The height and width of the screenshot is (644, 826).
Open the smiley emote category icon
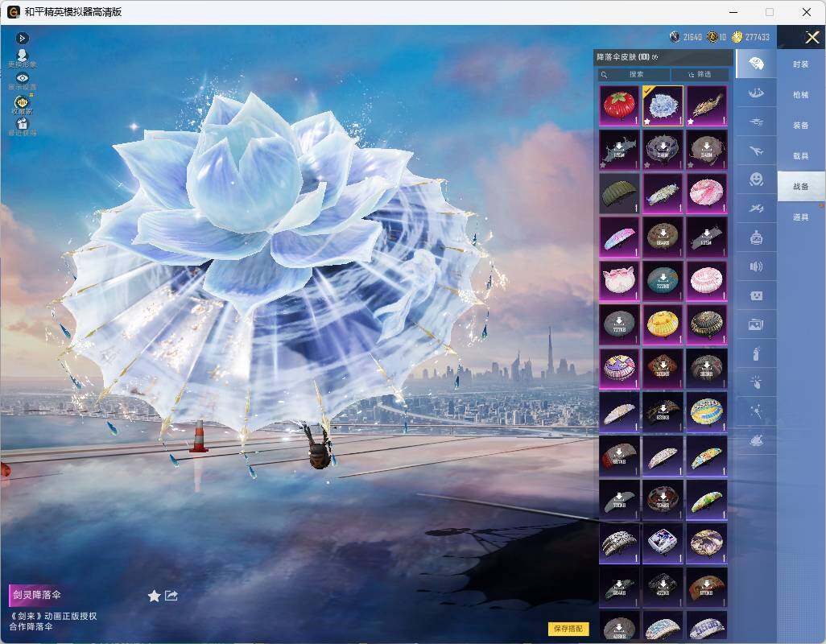coord(756,180)
